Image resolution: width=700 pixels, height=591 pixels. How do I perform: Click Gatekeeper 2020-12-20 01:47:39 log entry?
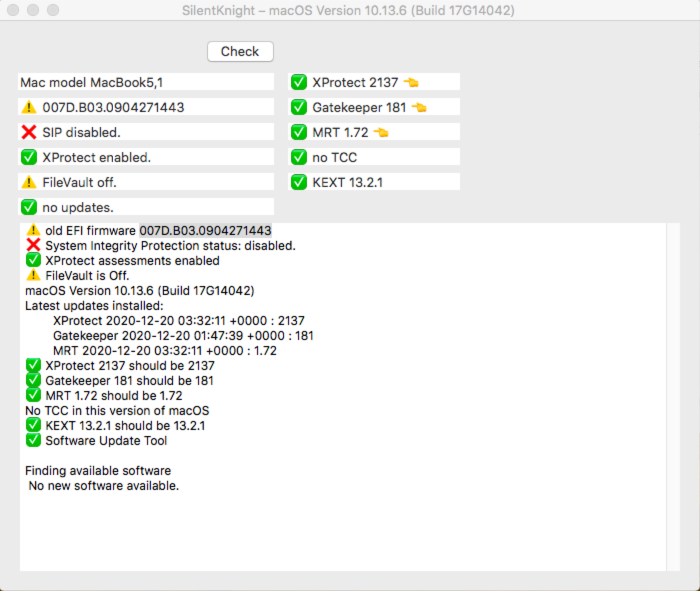pos(183,335)
